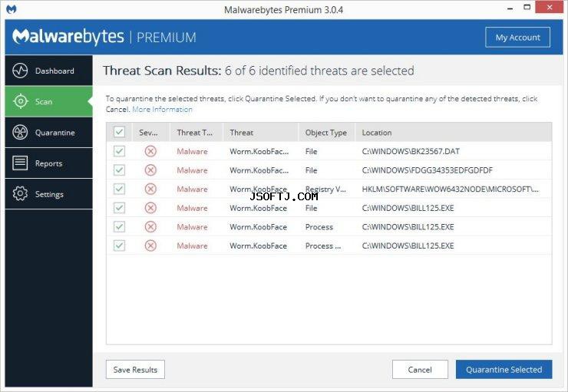Click severity icon for the Process row
The height and width of the screenshot is (392, 568).
pyautogui.click(x=150, y=226)
